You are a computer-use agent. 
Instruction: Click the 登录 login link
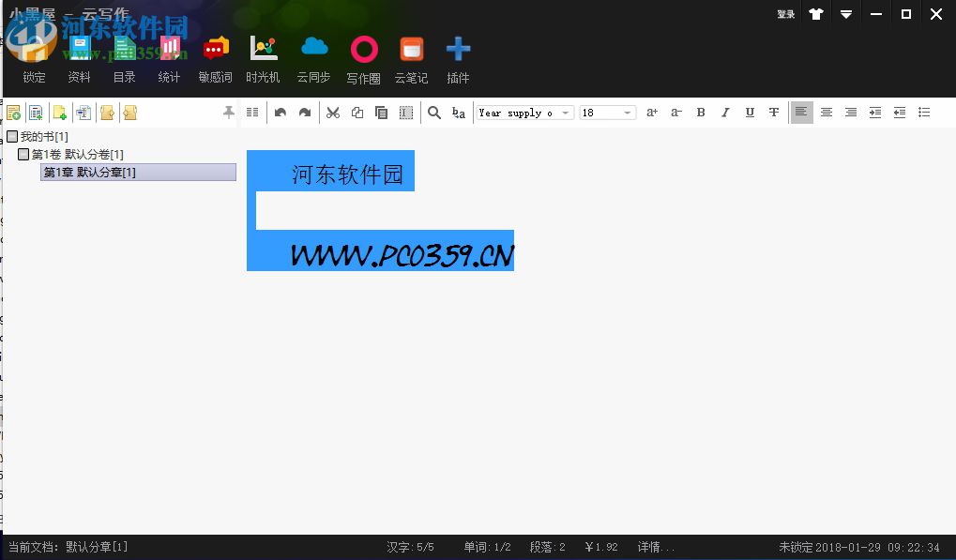pyautogui.click(x=784, y=14)
